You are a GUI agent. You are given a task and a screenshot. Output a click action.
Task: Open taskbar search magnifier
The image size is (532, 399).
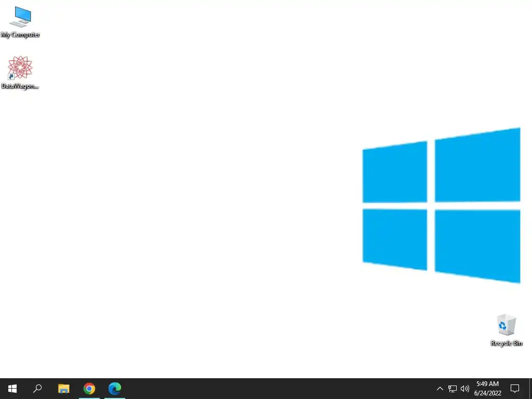coord(37,389)
